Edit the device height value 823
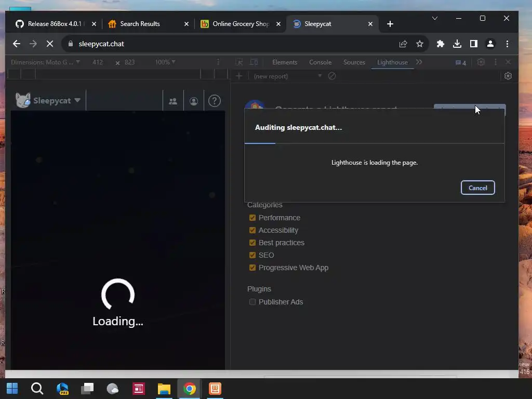The image size is (532, 399). (129, 62)
